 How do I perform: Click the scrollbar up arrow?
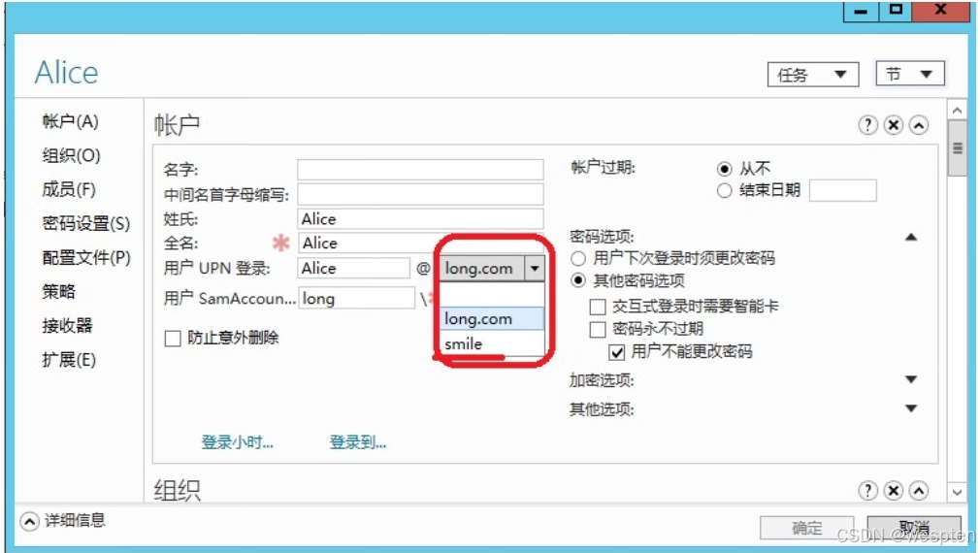click(957, 111)
